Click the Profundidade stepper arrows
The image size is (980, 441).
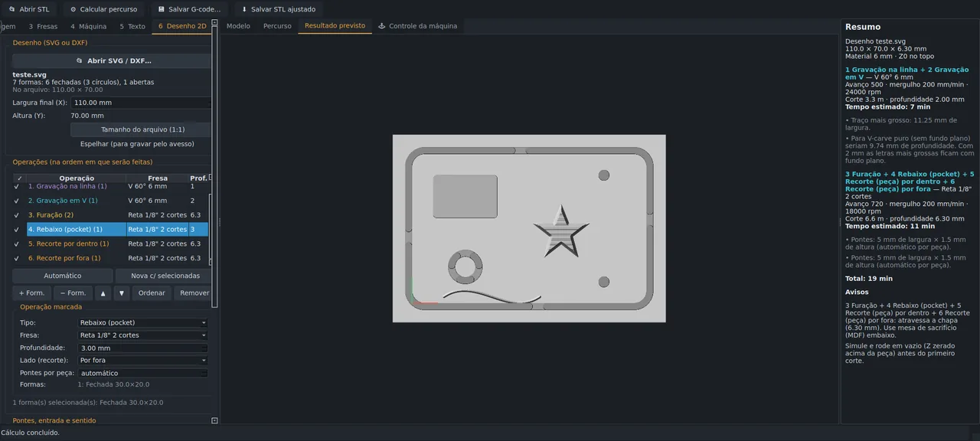[x=205, y=348]
